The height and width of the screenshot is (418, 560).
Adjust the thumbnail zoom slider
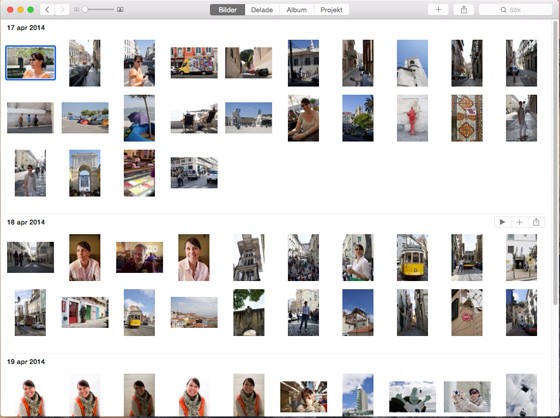tap(99, 10)
